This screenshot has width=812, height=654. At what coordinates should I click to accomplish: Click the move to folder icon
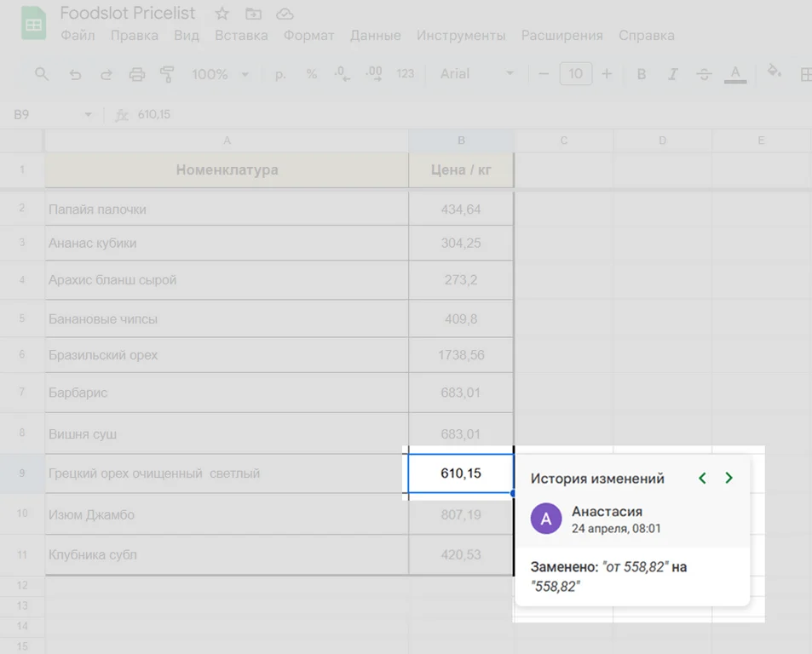[x=253, y=14]
